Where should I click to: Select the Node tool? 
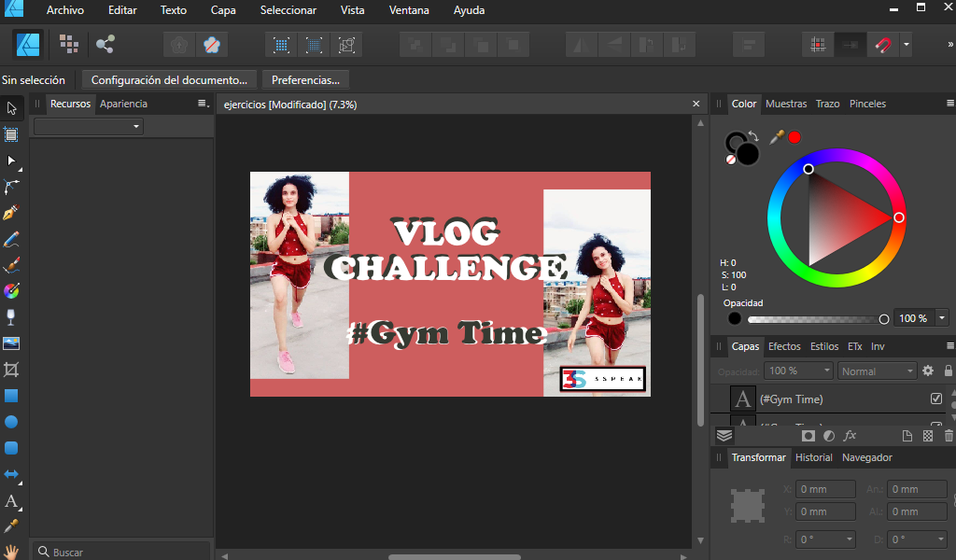[11, 161]
